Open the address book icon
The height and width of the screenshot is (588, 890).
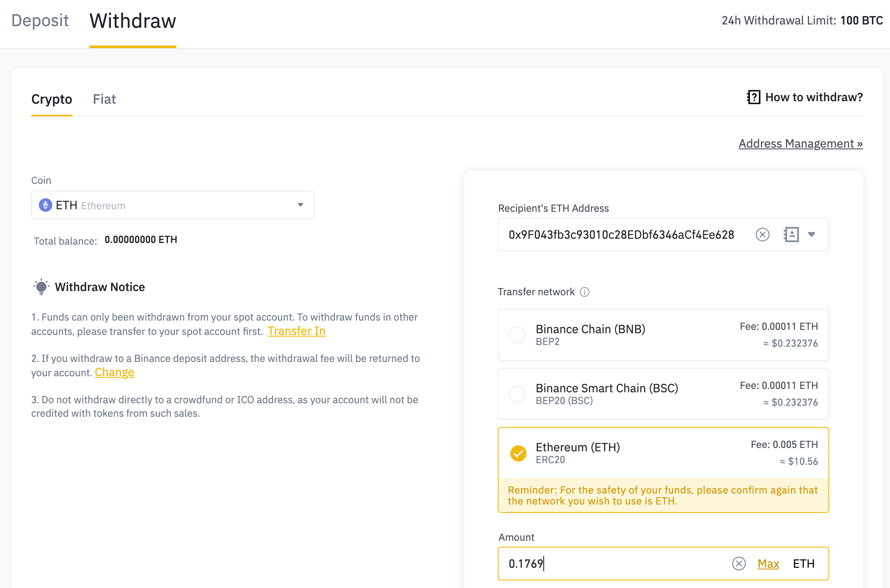point(791,235)
